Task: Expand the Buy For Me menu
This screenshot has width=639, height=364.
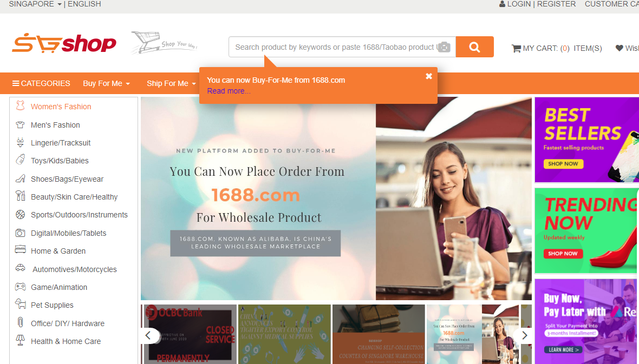Action: click(106, 83)
